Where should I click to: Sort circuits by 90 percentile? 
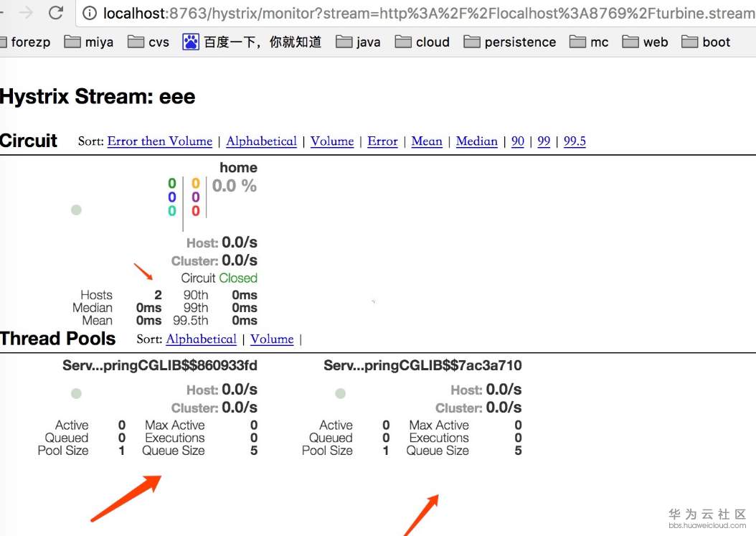[518, 141]
